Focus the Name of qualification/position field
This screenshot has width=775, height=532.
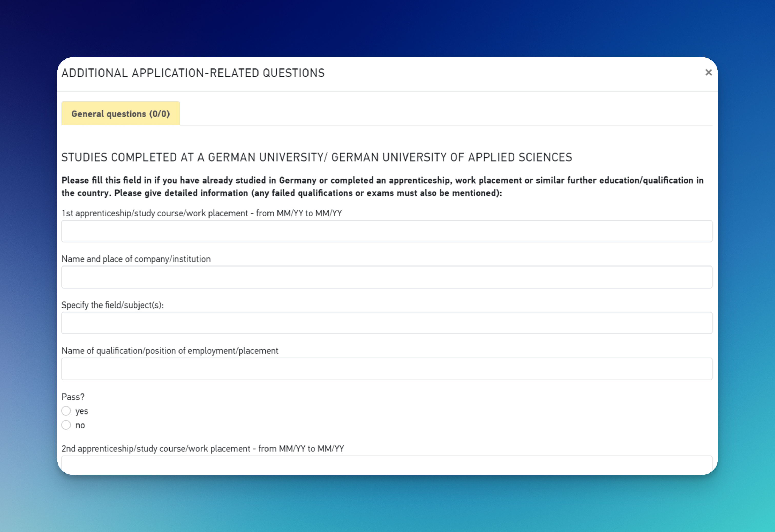[387, 369]
